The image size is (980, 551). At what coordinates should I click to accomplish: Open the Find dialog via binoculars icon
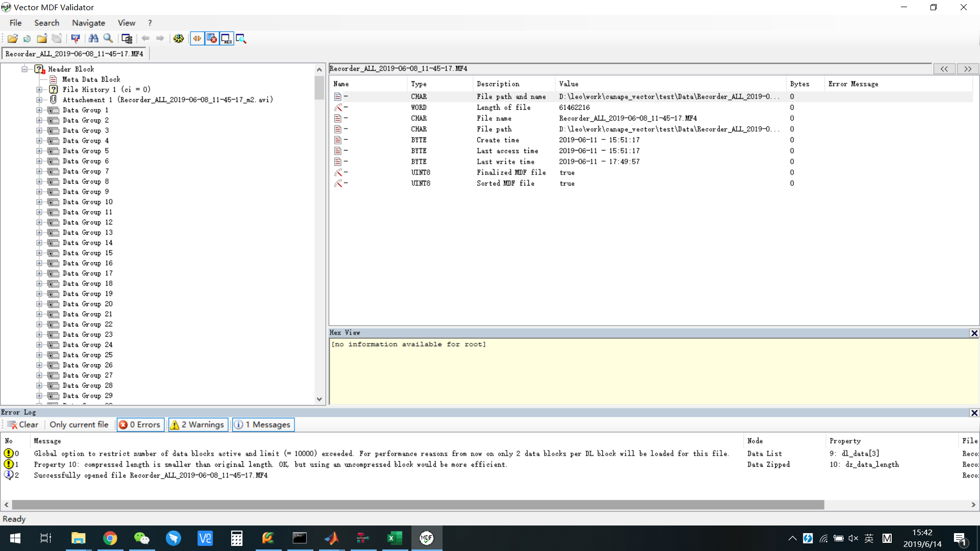click(94, 38)
